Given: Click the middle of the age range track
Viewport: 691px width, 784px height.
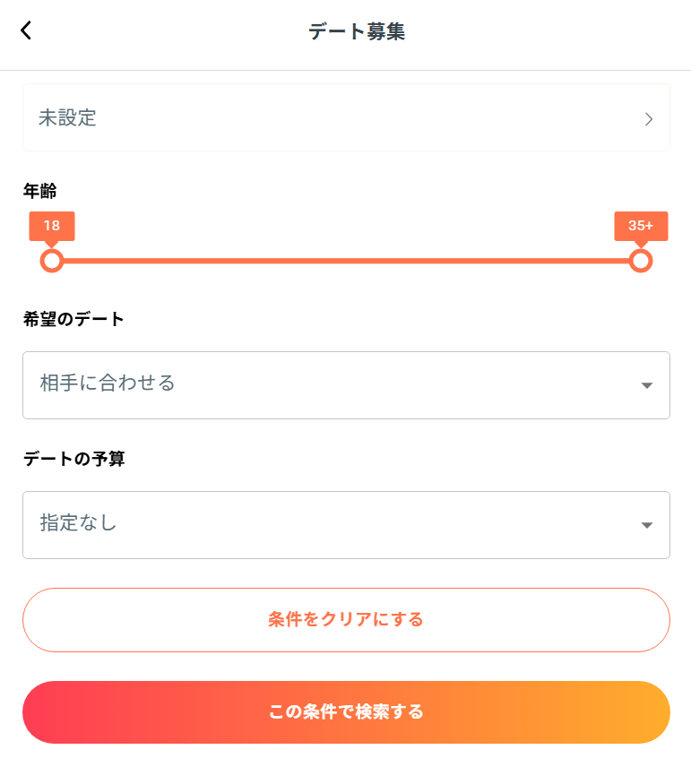Looking at the screenshot, I should point(346,261).
